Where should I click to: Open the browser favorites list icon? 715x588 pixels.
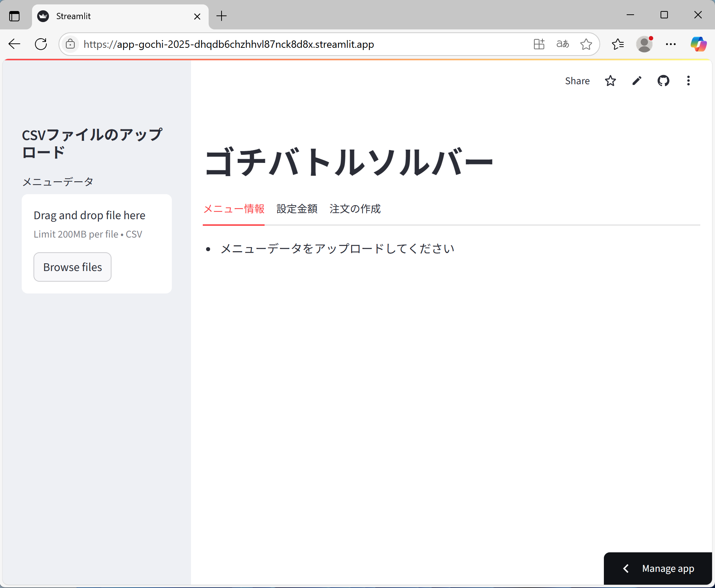[x=618, y=44]
